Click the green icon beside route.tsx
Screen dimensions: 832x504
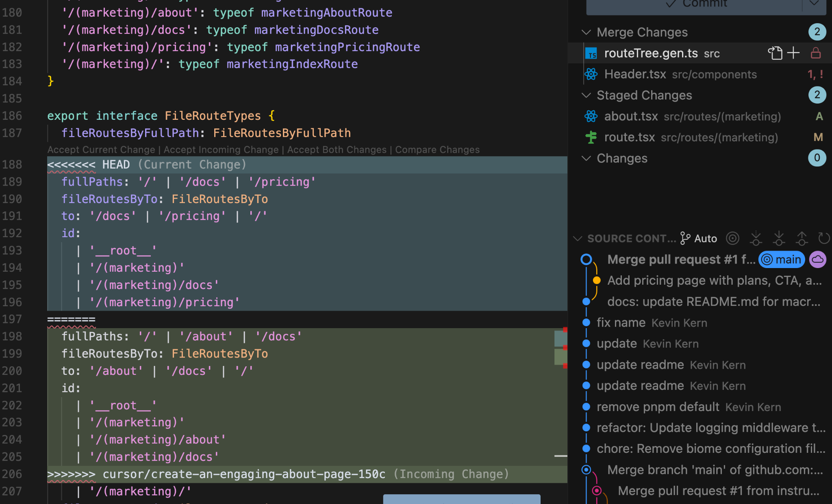[x=591, y=137]
